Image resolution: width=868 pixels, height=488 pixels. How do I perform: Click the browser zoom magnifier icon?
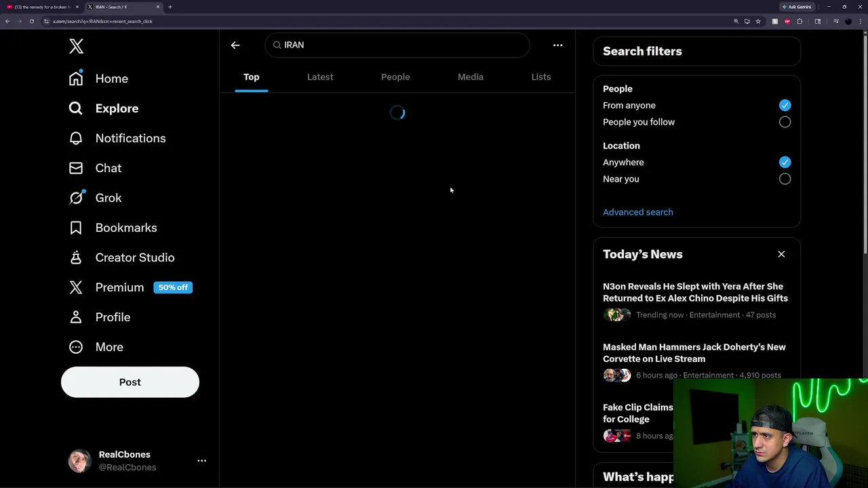(736, 21)
